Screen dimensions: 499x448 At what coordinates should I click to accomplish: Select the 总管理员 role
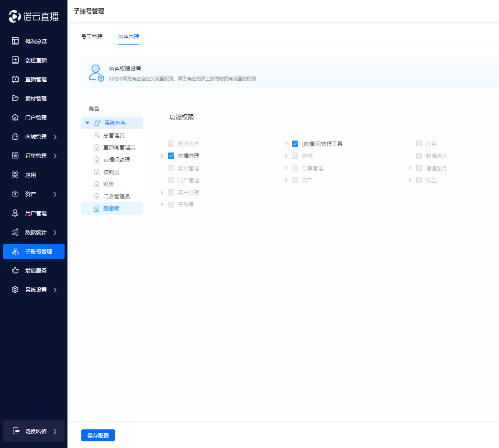[x=114, y=135]
